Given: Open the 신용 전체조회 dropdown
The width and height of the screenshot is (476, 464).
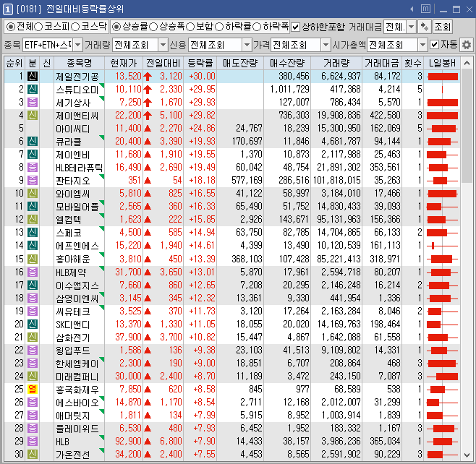Looking at the screenshot, I should click(247, 46).
